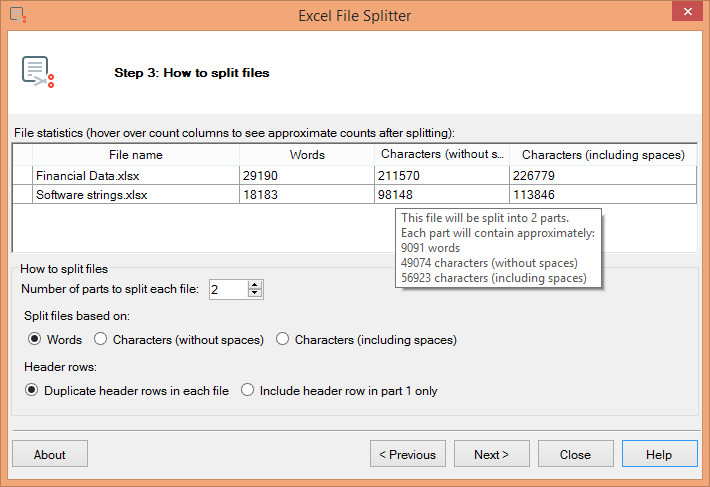The image size is (710, 487).
Task: Open the About dialog
Action: click(50, 454)
